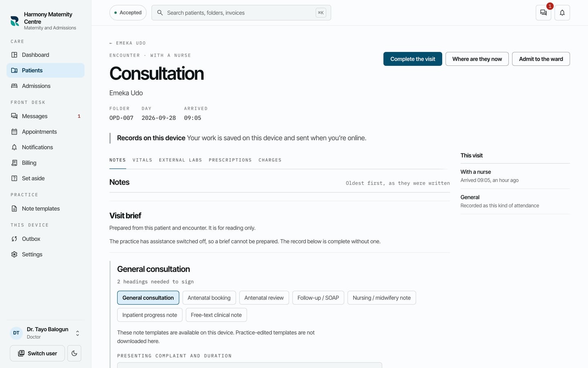Viewport: 588px width, 368px height.
Task: Choose the Follow-up / SOAP template
Action: (x=318, y=298)
